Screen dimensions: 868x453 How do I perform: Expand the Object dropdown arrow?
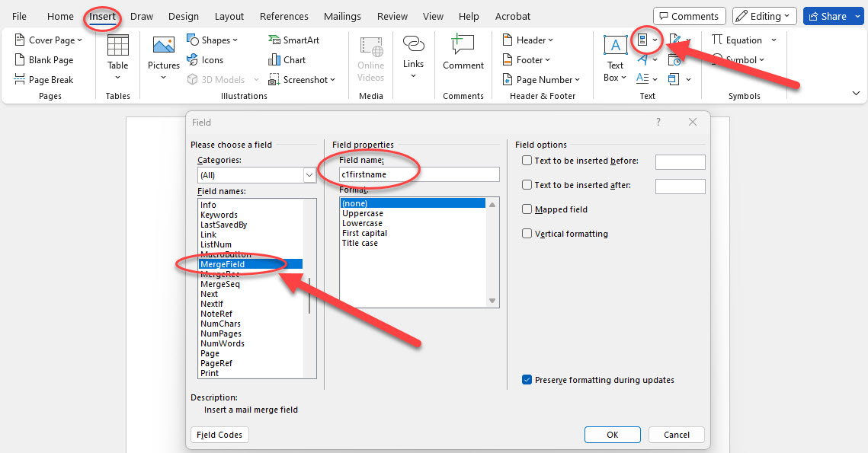tap(688, 79)
